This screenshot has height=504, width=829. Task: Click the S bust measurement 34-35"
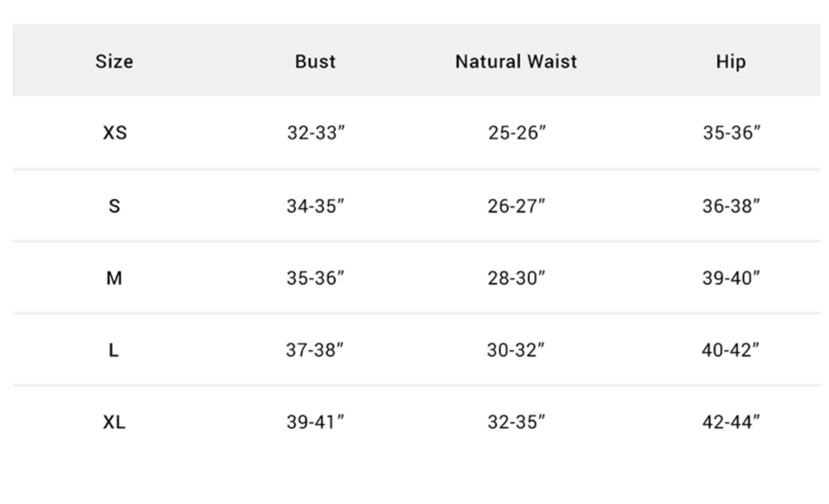[315, 206]
